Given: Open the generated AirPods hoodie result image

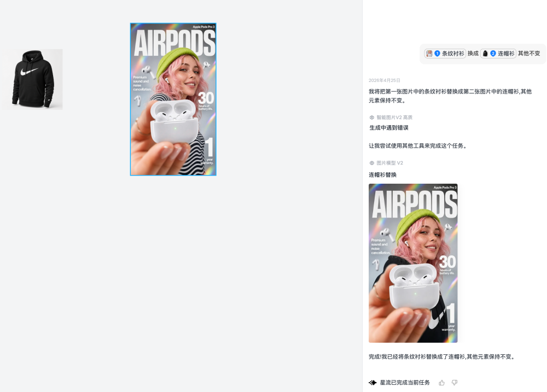Looking at the screenshot, I should (x=413, y=264).
